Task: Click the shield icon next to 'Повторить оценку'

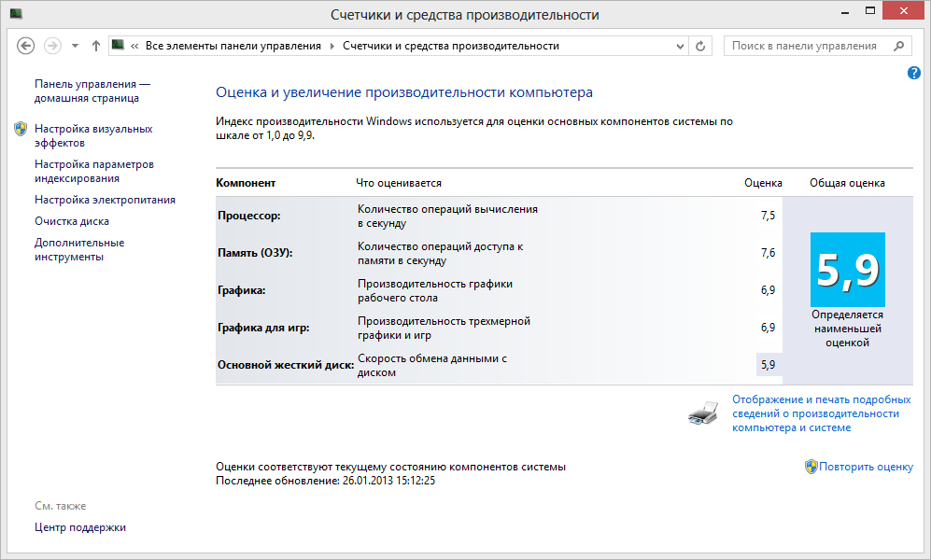Action: coord(811,467)
